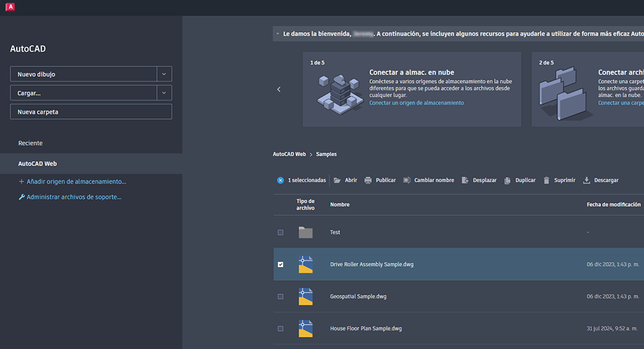Click the plus icon for adding storage origin

point(21,182)
